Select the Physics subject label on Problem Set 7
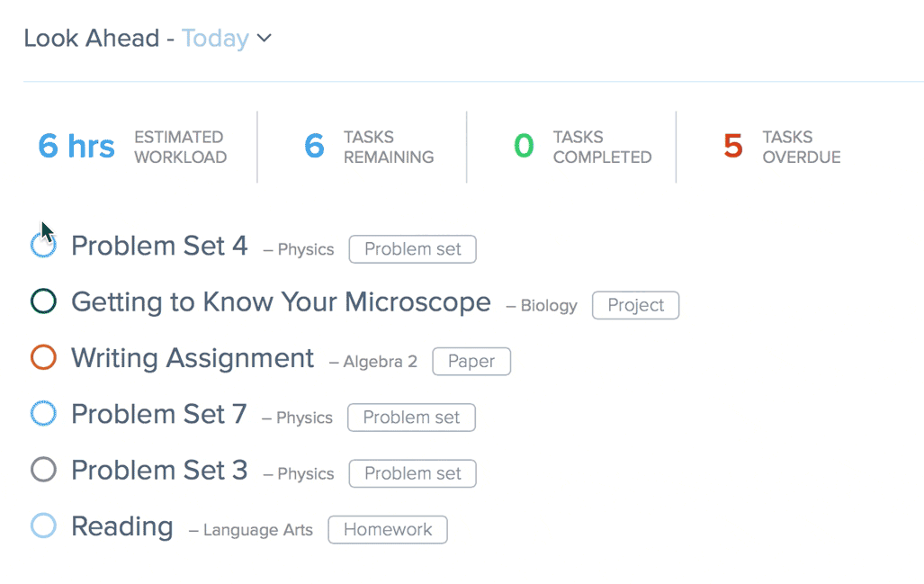The height and width of the screenshot is (584, 924). 306,418
